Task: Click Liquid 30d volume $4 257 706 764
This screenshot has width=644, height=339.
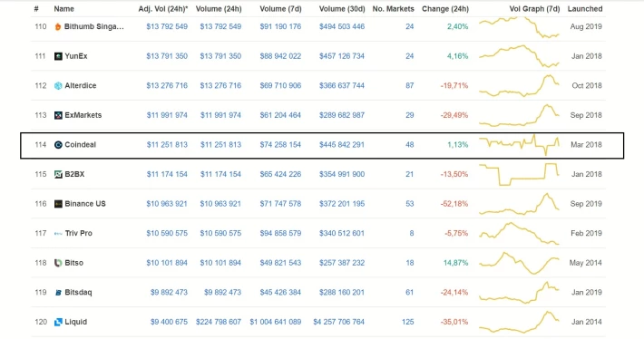Action: [x=339, y=322]
